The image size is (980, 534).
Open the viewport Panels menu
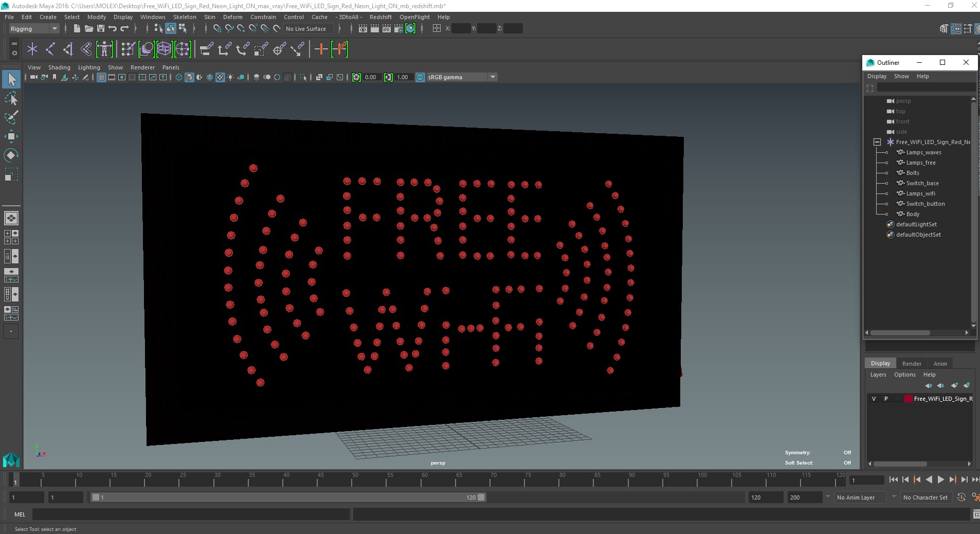point(171,67)
